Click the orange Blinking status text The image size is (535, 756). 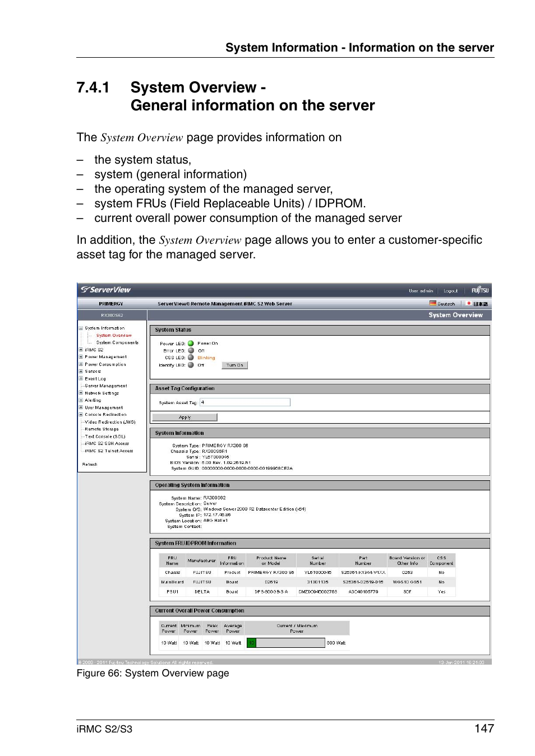click(x=206, y=358)
